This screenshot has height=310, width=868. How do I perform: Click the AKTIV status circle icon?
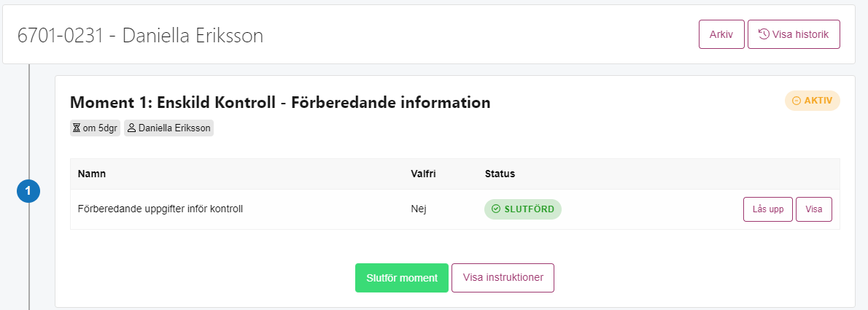coord(797,101)
